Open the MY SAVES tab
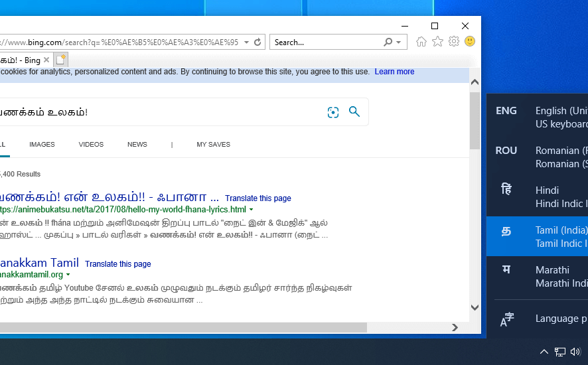This screenshot has width=588, height=365. (x=214, y=145)
